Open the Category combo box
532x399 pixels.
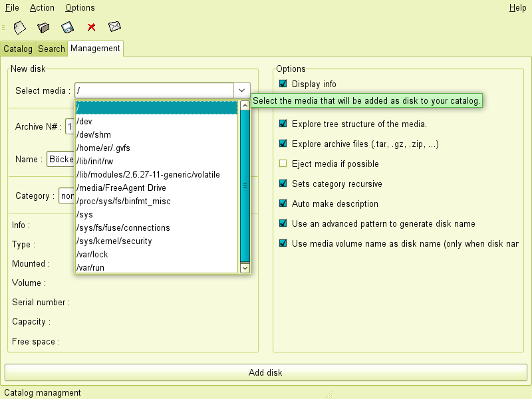(x=67, y=196)
